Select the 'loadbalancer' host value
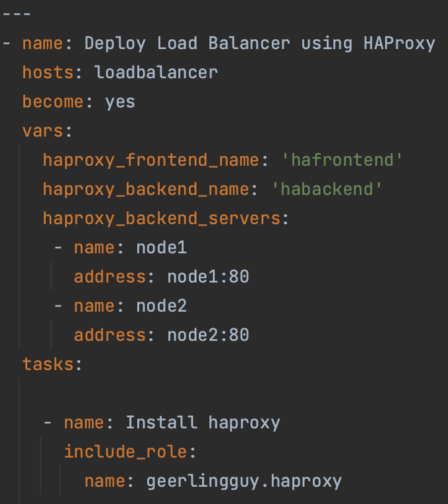 click(x=156, y=72)
